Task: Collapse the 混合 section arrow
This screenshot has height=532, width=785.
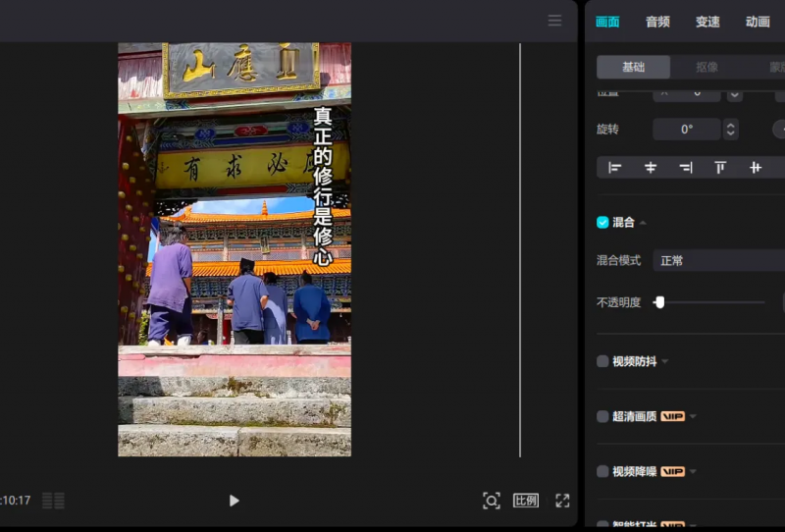Action: click(644, 224)
